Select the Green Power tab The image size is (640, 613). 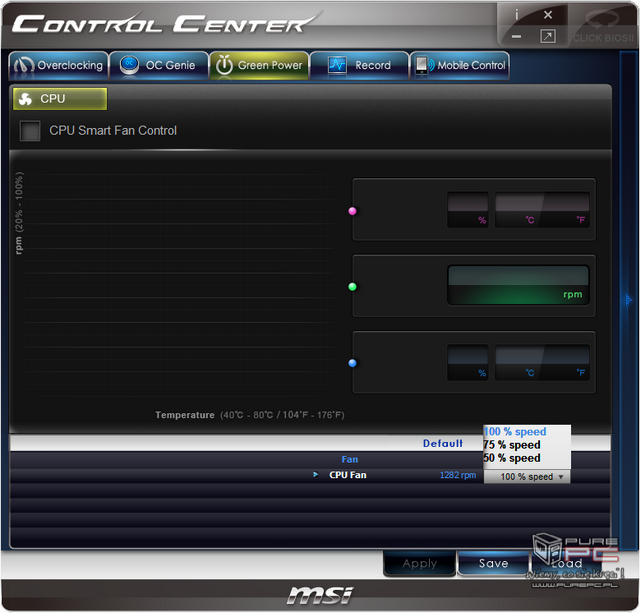coord(259,65)
